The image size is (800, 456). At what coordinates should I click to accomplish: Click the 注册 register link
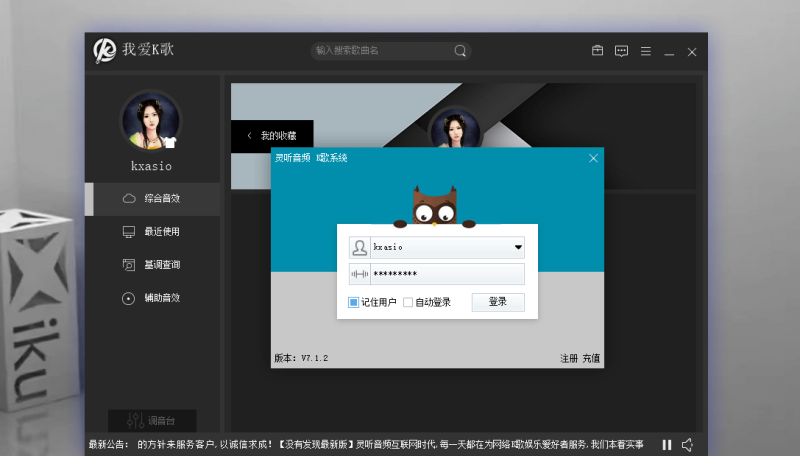coord(569,359)
